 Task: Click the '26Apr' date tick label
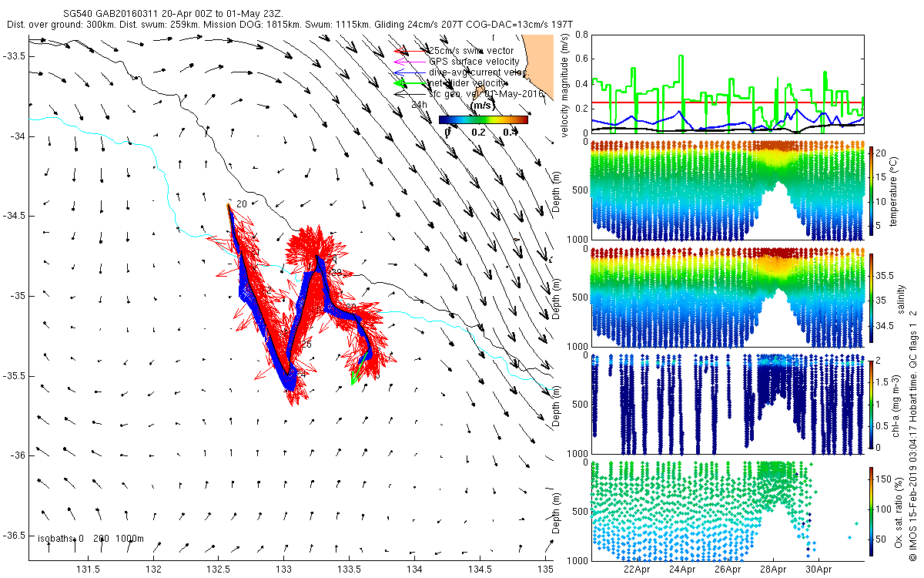pos(728,570)
